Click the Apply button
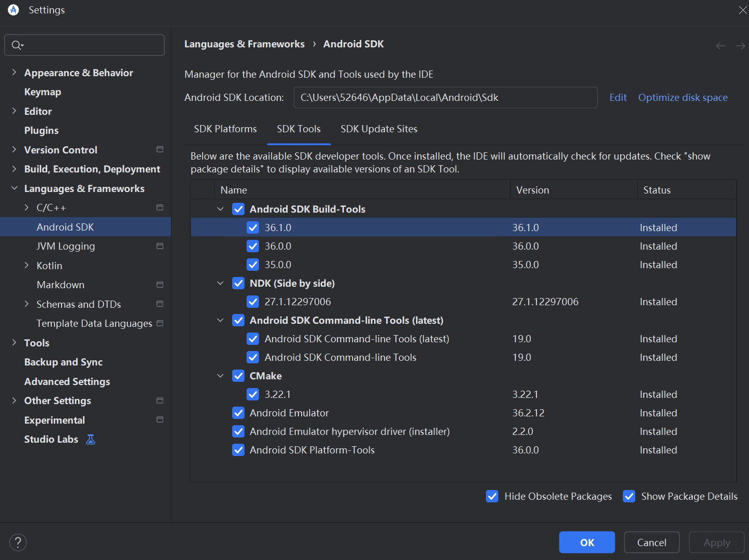 (x=717, y=542)
